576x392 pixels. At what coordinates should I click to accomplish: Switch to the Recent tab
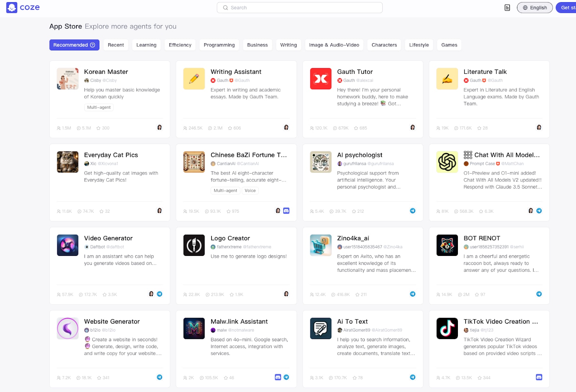116,45
